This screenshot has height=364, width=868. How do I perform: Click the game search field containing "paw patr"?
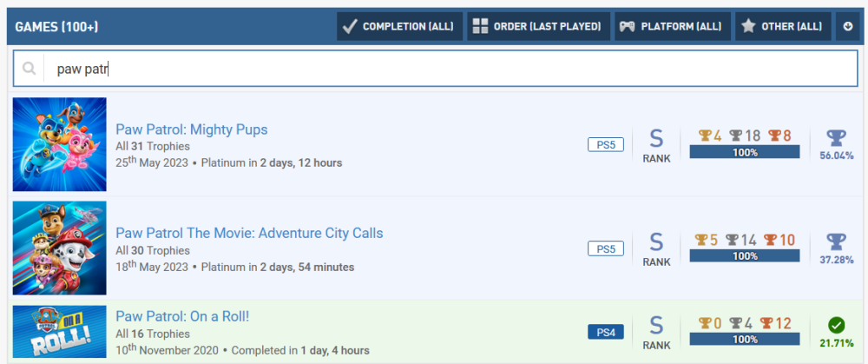tap(434, 69)
